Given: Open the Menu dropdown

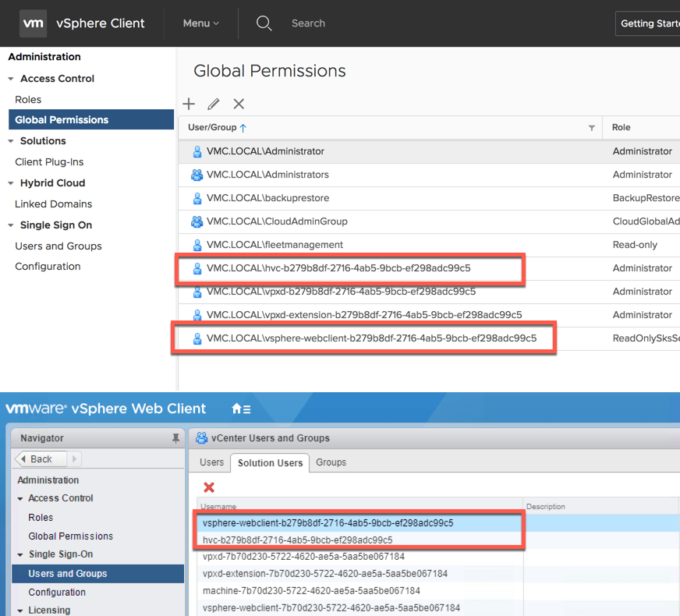Looking at the screenshot, I should [x=200, y=23].
